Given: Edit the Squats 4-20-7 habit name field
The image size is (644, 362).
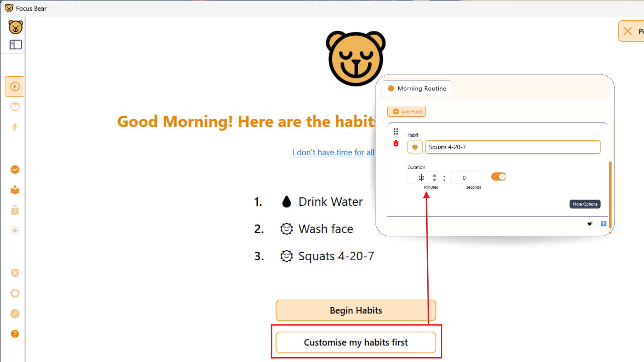Looking at the screenshot, I should click(x=512, y=147).
